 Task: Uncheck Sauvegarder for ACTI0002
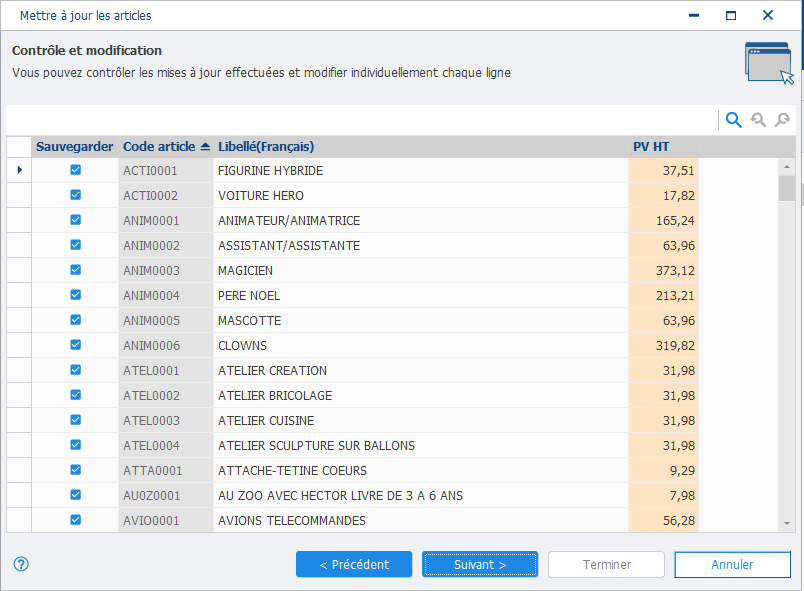pos(75,195)
